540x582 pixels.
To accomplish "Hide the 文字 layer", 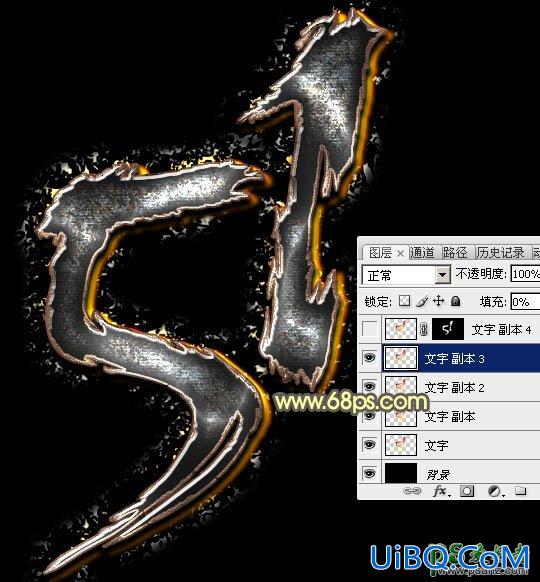I will click(x=369, y=444).
